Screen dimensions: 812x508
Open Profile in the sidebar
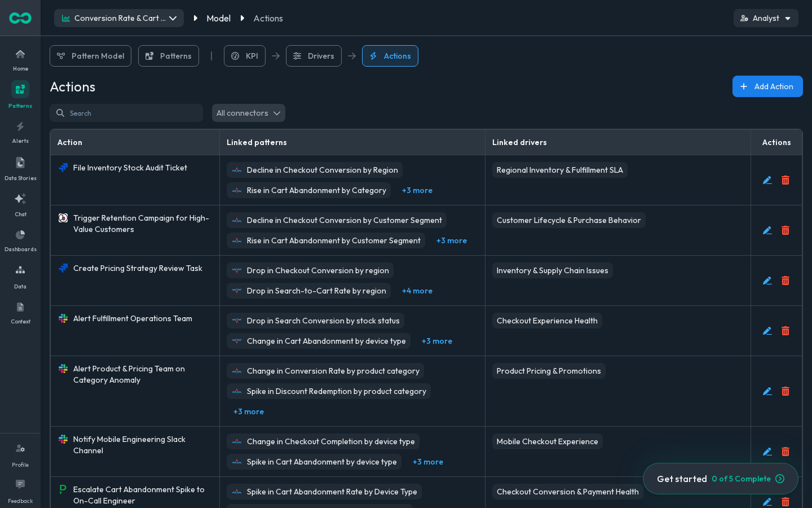click(20, 455)
